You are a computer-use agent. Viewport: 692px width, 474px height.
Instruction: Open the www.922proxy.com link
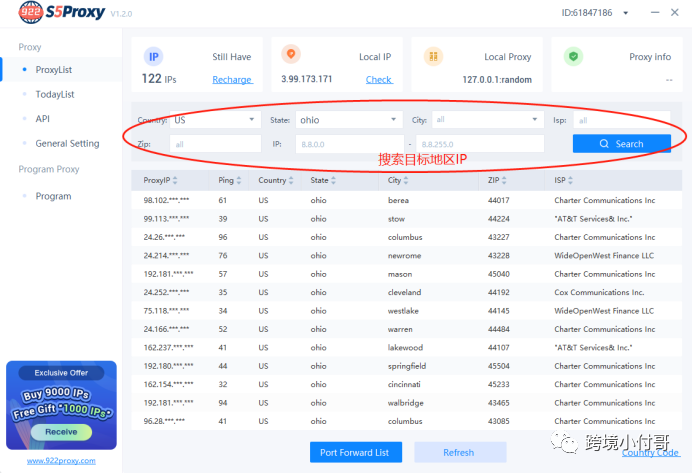point(61,461)
